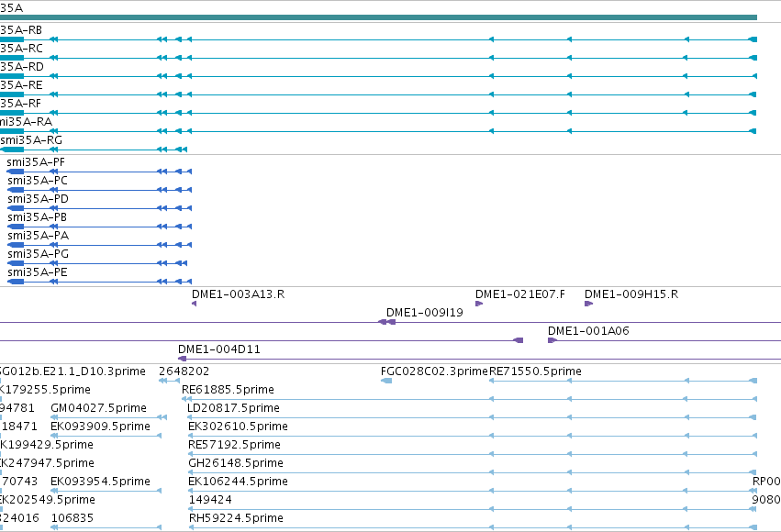Screen dimensions: 781x532
Task: Click the EK199429.5prime EST label
Action: coord(47,445)
